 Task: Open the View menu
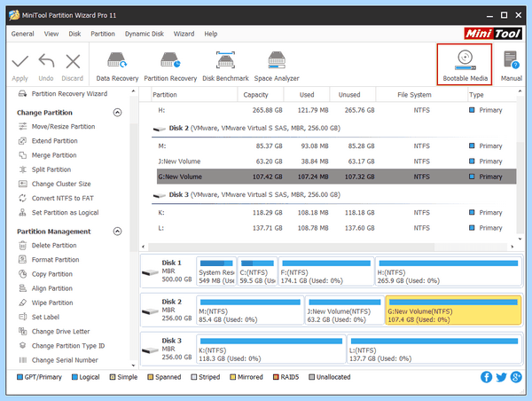click(51, 34)
